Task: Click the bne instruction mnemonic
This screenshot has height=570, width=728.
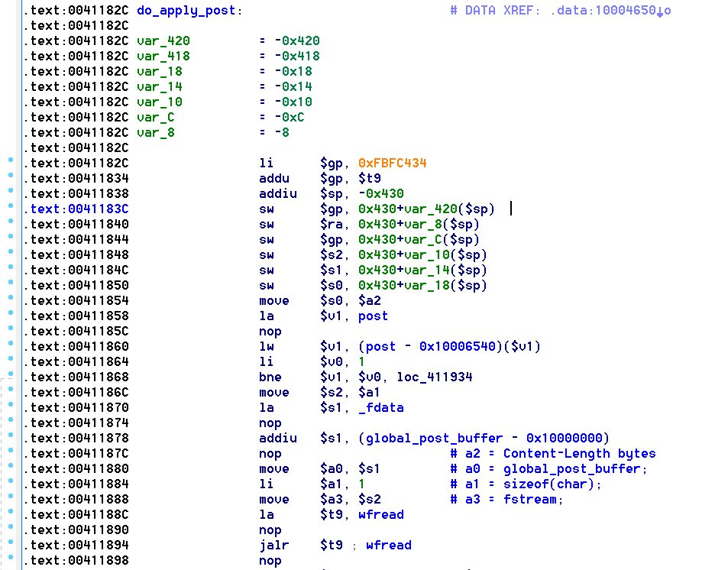Action: click(270, 377)
